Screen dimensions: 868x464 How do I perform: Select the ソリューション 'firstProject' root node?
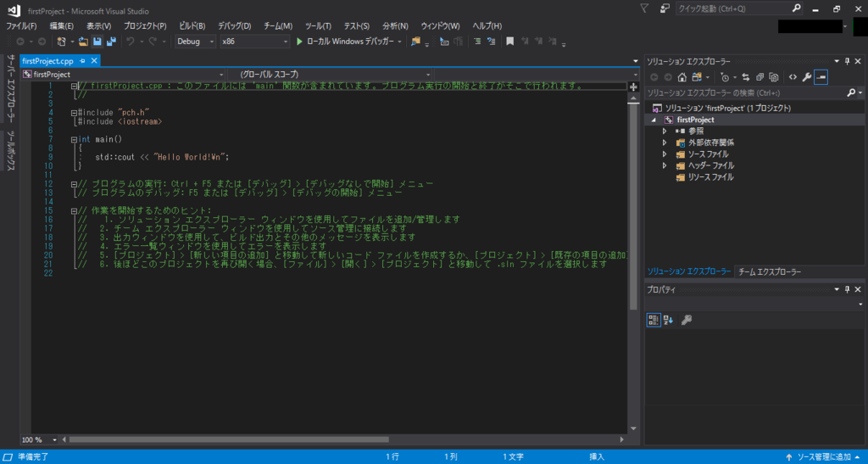click(x=727, y=108)
